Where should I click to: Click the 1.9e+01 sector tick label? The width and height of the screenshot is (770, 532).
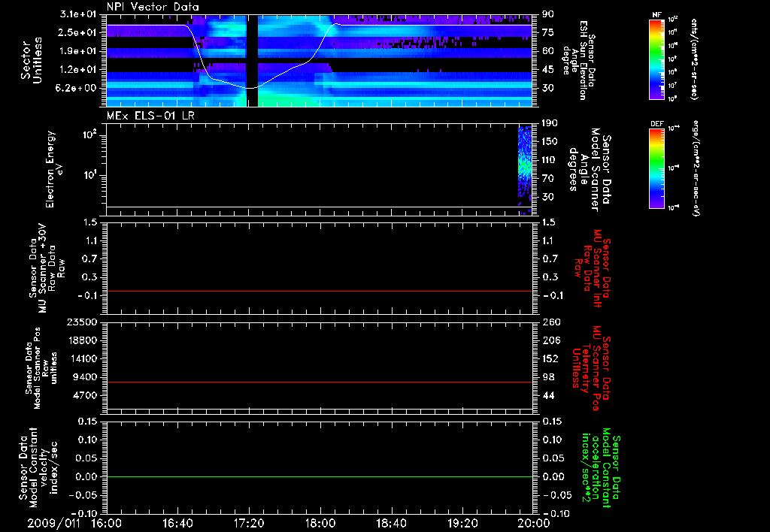(78, 51)
